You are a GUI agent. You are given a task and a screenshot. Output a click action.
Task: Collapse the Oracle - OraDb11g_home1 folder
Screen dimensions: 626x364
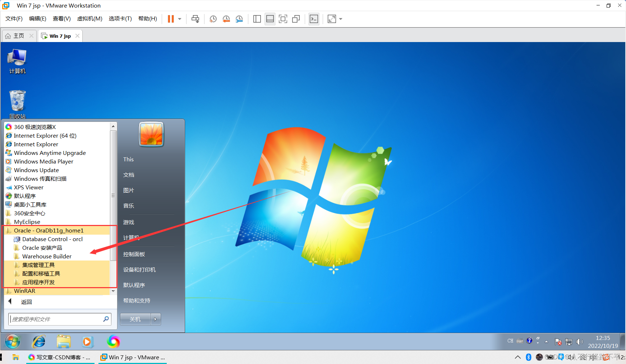click(57, 230)
